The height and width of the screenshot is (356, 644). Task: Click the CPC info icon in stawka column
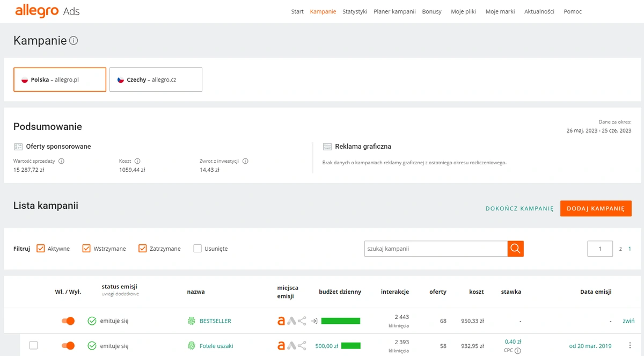coord(518,351)
